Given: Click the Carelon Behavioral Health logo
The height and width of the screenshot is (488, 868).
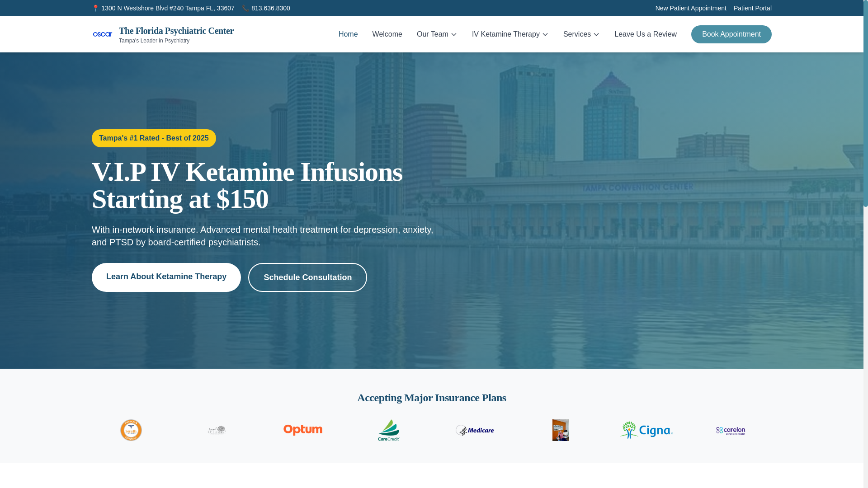Looking at the screenshot, I should pos(731,431).
